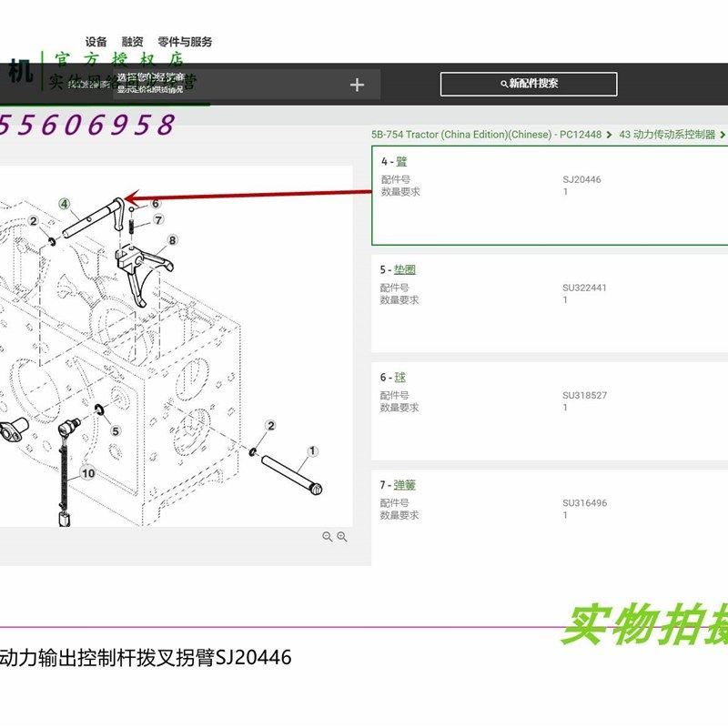Screen dimensions: 728x728
Task: Open the 零件与服务 menu
Action: point(183,41)
